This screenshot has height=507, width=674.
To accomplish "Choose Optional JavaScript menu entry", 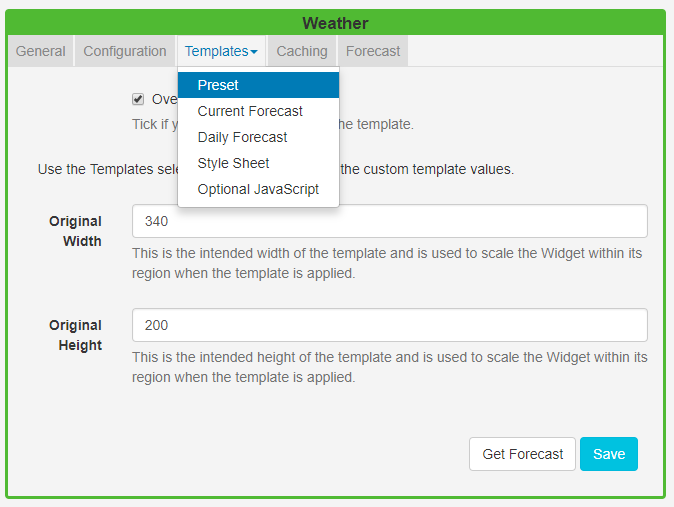I will [x=258, y=189].
